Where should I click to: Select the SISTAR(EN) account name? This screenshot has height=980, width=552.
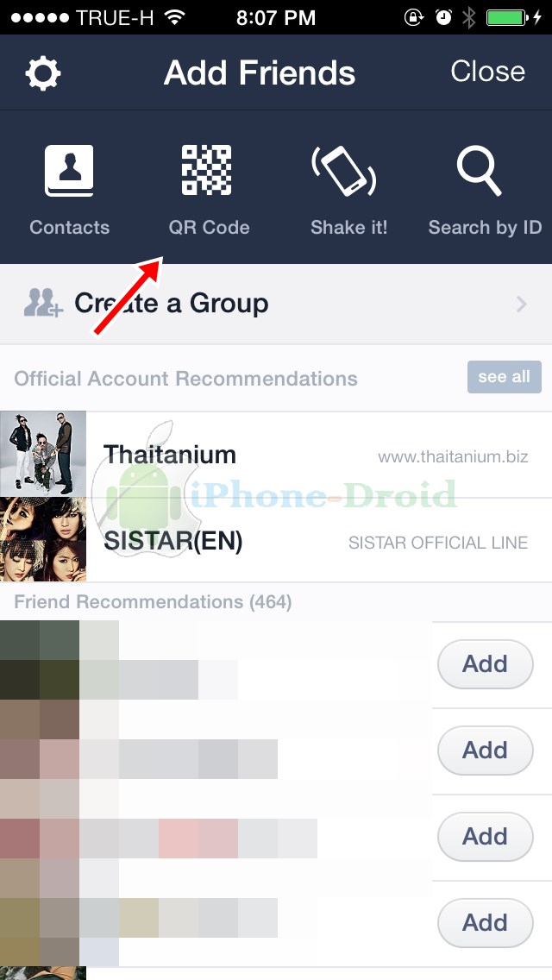(x=172, y=541)
